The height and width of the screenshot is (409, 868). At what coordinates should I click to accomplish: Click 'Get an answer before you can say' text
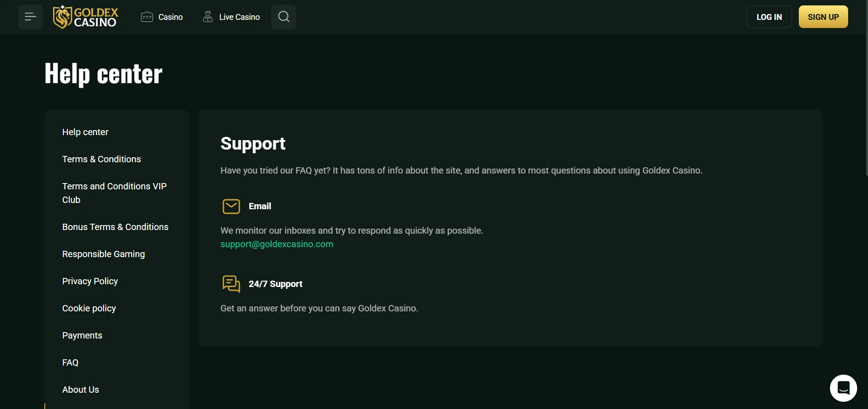click(319, 308)
